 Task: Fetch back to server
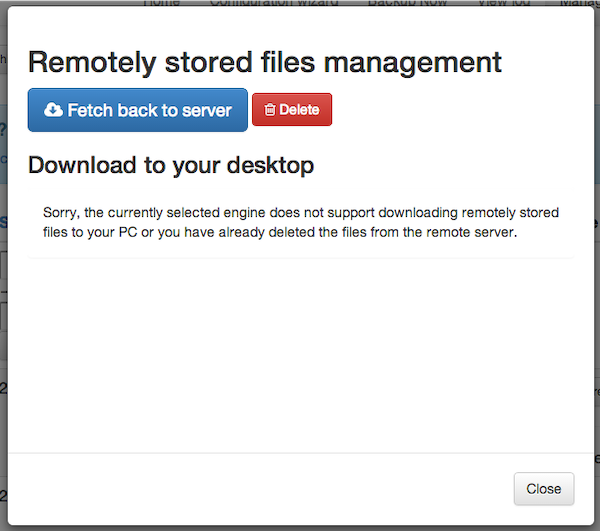coord(138,110)
